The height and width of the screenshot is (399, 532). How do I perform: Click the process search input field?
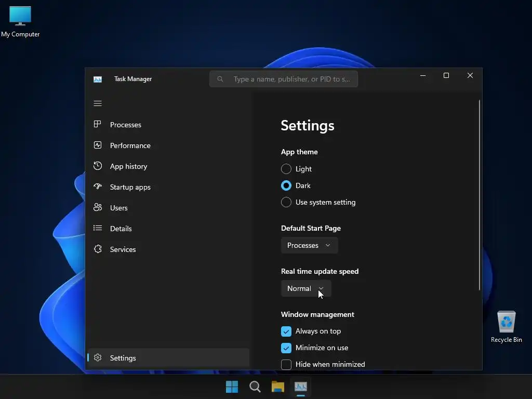tap(284, 79)
